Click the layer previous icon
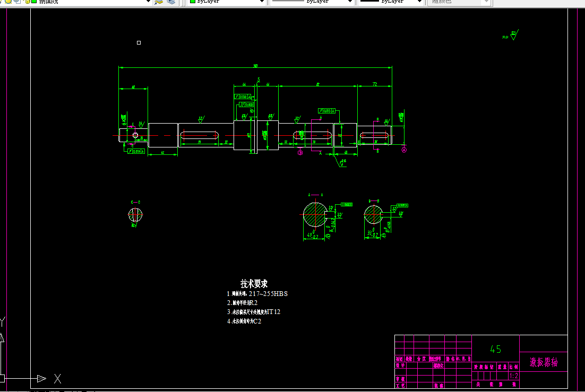585x392 pixels. tap(171, 2)
